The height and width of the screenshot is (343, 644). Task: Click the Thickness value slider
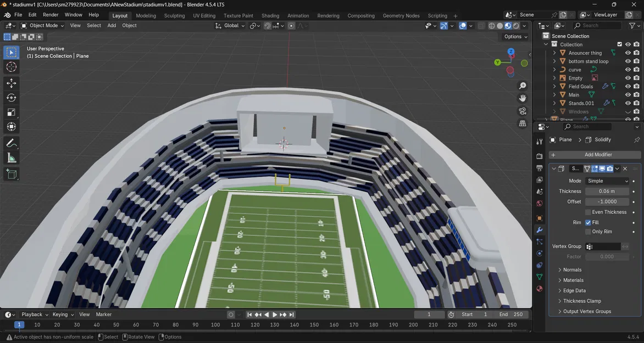pos(607,191)
